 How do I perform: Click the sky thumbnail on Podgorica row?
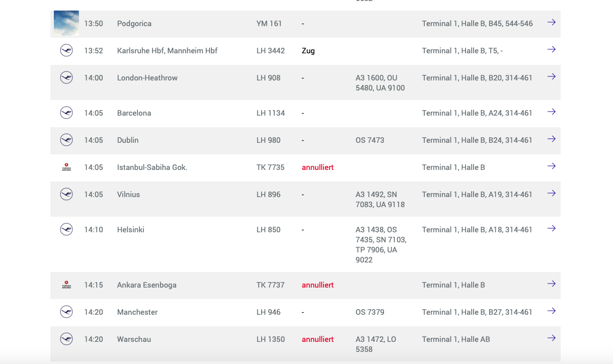click(x=66, y=23)
